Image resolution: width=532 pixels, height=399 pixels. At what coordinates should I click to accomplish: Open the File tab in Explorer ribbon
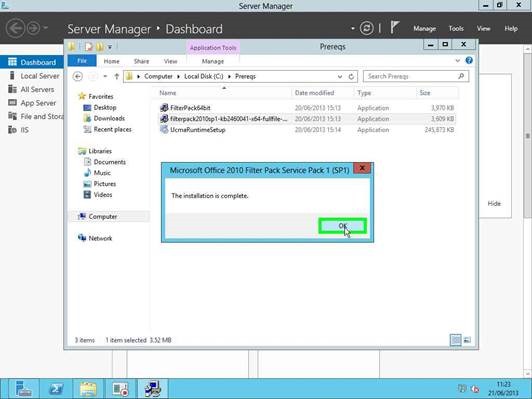tap(82, 61)
